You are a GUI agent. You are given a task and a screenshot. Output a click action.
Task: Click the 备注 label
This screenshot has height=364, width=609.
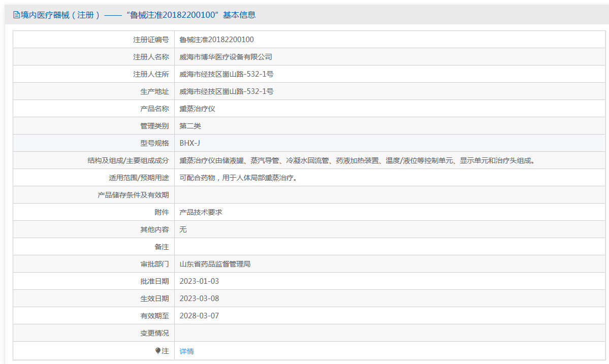pyautogui.click(x=162, y=247)
